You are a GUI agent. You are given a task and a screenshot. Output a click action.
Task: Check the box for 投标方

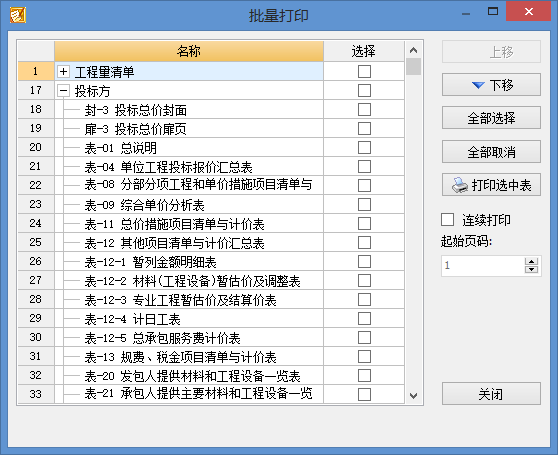(x=364, y=90)
